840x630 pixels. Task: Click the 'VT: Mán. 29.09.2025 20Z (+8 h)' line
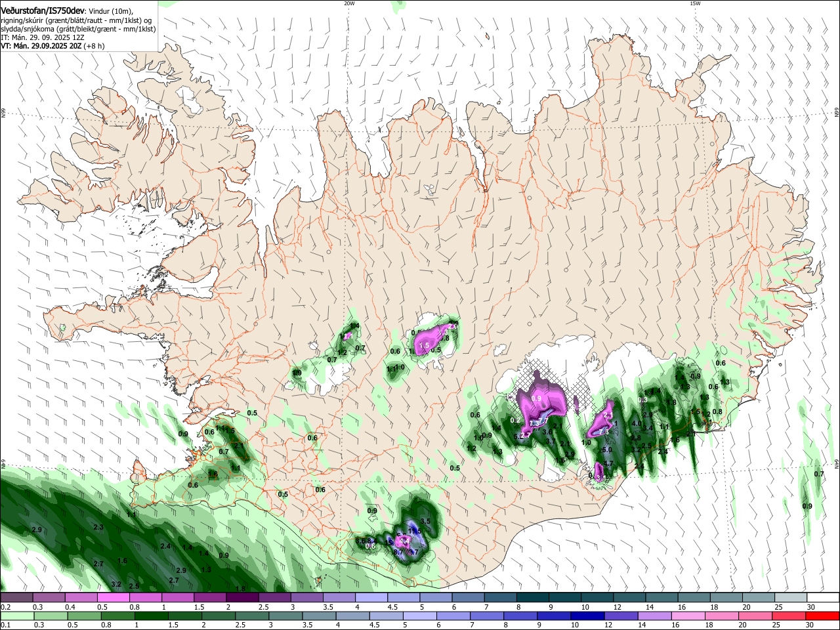[x=52, y=46]
